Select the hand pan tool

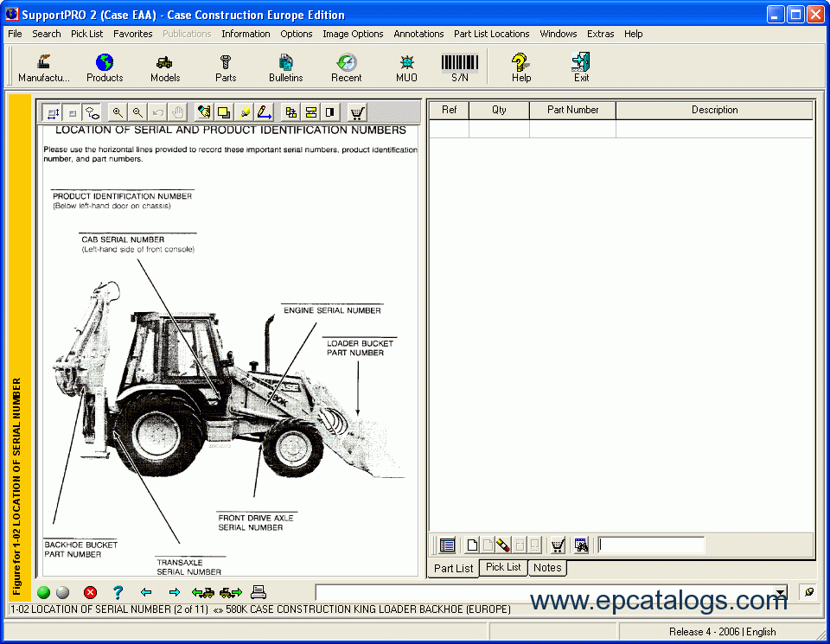click(178, 112)
